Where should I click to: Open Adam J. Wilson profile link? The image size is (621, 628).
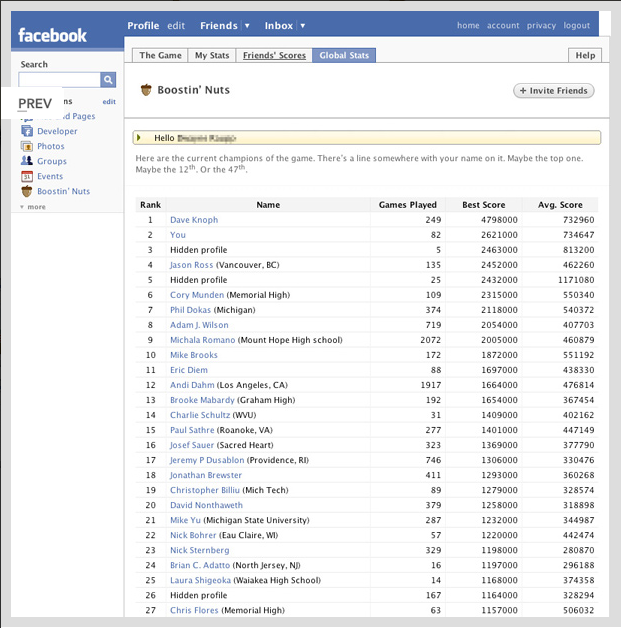pos(199,325)
